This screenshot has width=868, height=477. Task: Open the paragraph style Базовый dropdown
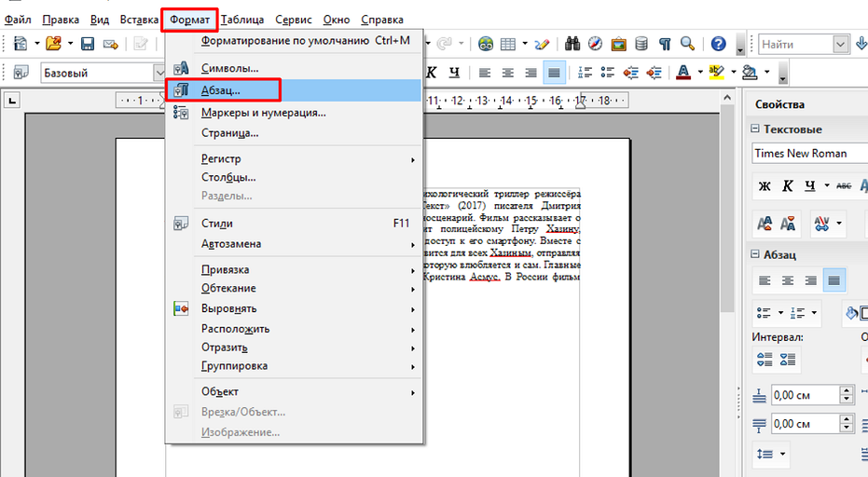tap(159, 73)
